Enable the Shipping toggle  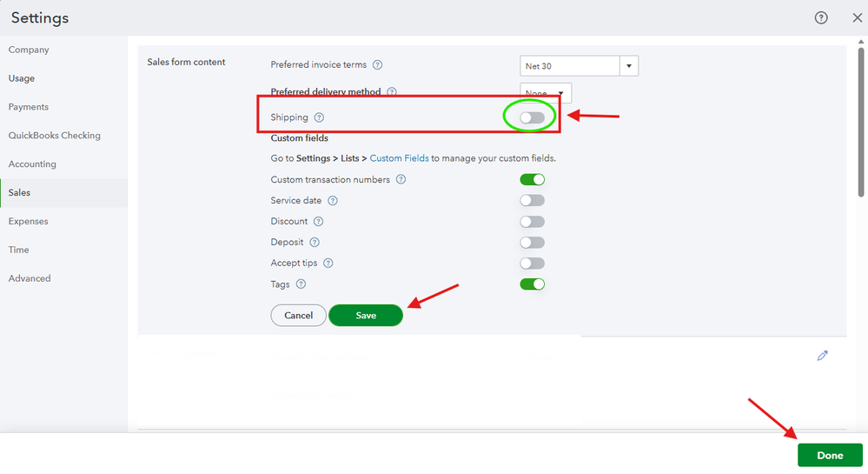pyautogui.click(x=532, y=117)
